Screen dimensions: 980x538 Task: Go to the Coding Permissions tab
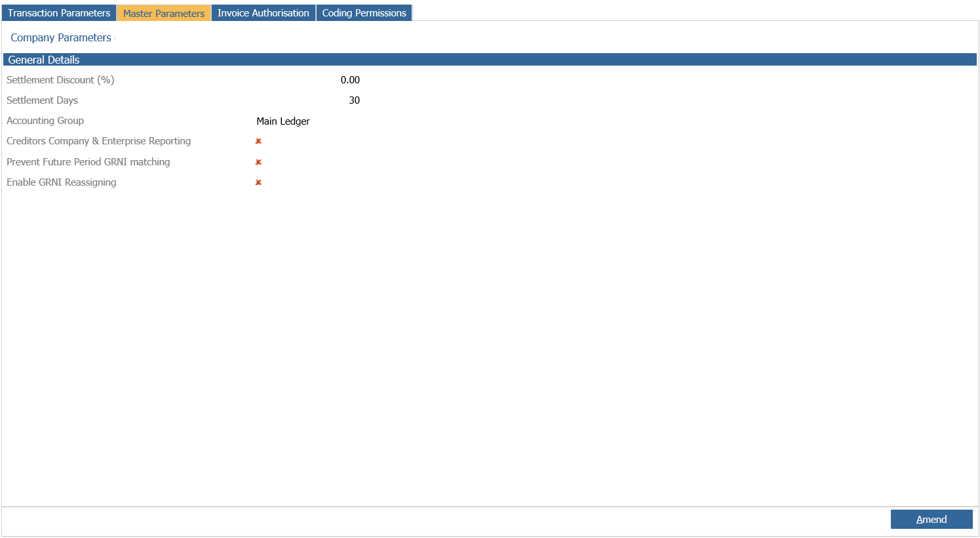(x=364, y=13)
